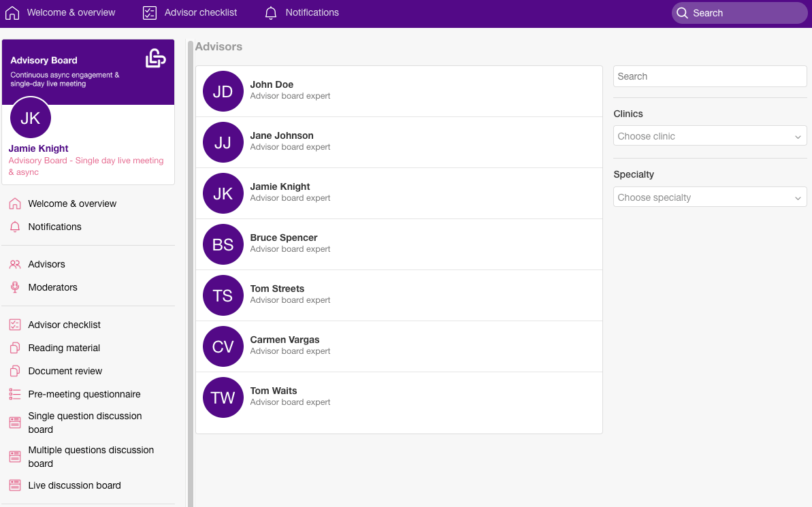The height and width of the screenshot is (507, 812).
Task: Select Jamie Knight name in advisors list
Action: point(280,186)
